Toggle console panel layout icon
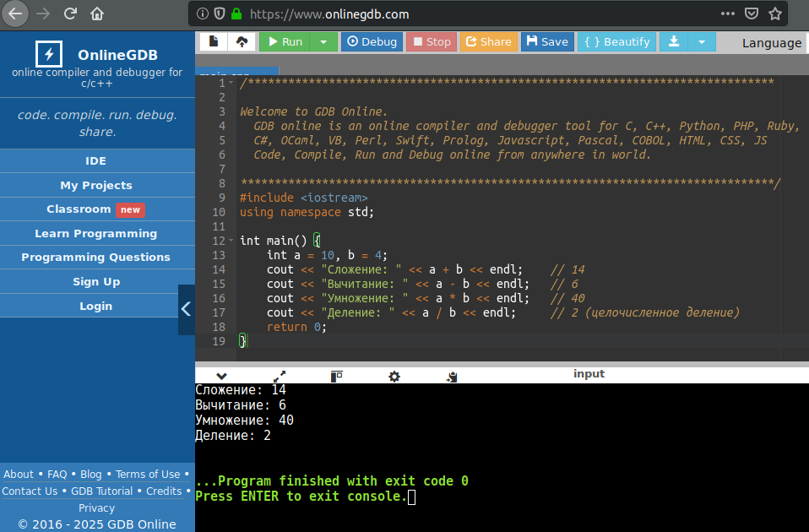Viewport: 809px width, 532px height. [x=336, y=376]
